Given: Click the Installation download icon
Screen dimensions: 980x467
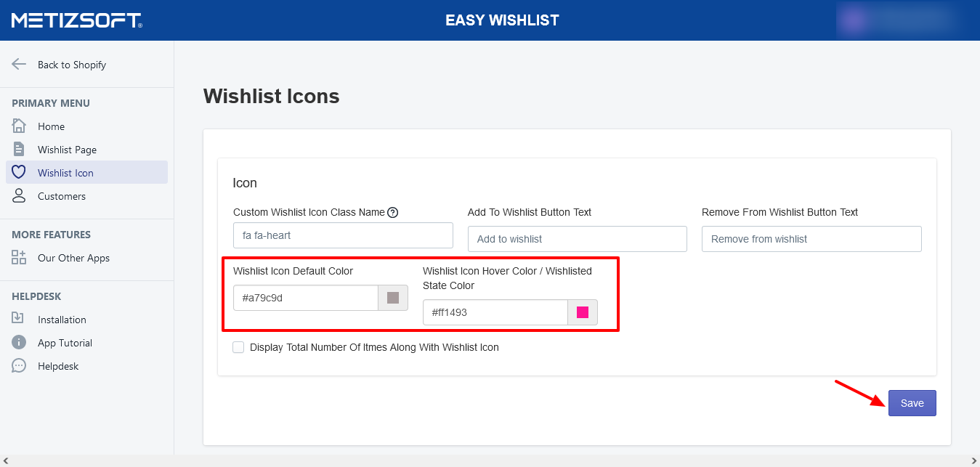Looking at the screenshot, I should click(x=19, y=319).
